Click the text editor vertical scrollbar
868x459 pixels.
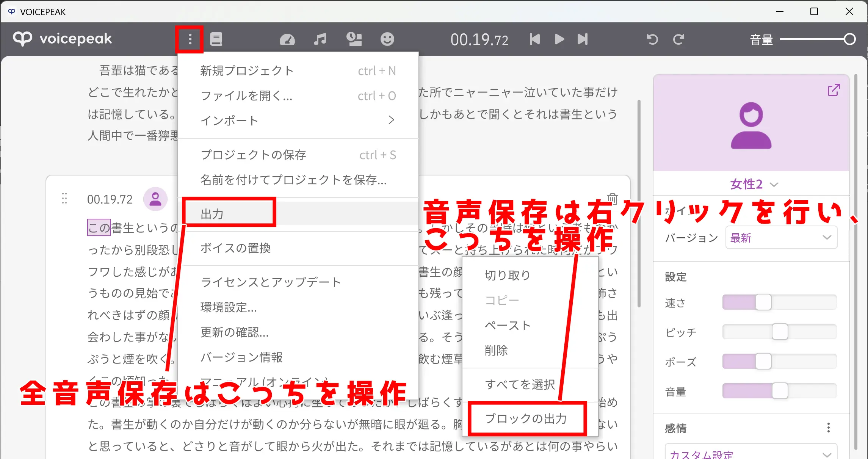click(x=639, y=203)
